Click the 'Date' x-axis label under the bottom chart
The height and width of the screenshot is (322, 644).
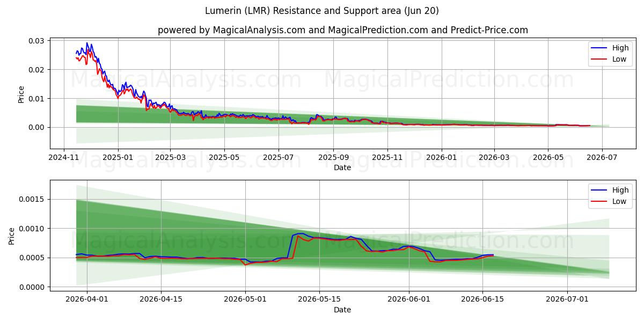342,310
